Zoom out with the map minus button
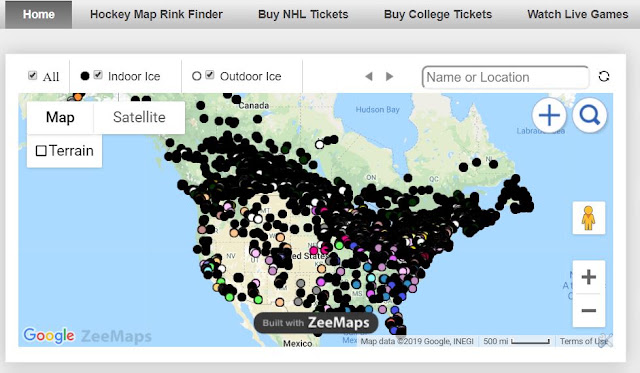640x373 pixels. (x=588, y=311)
